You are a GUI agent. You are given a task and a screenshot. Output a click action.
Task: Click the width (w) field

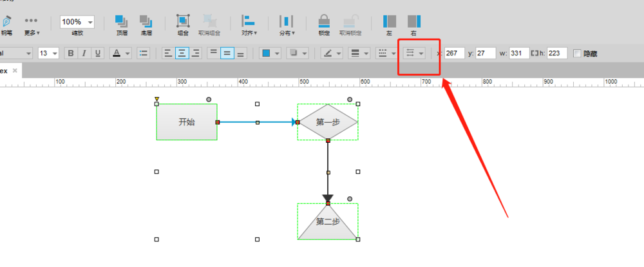pyautogui.click(x=519, y=53)
